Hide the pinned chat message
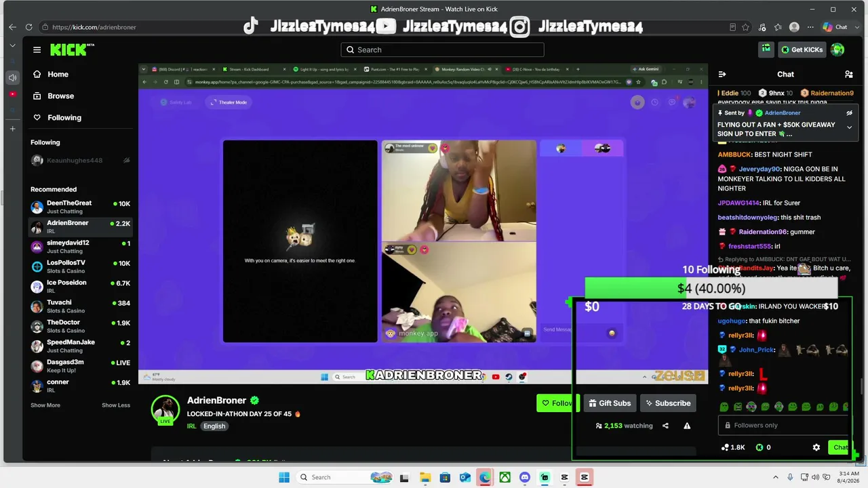Image resolution: width=868 pixels, height=488 pixels. point(849,113)
